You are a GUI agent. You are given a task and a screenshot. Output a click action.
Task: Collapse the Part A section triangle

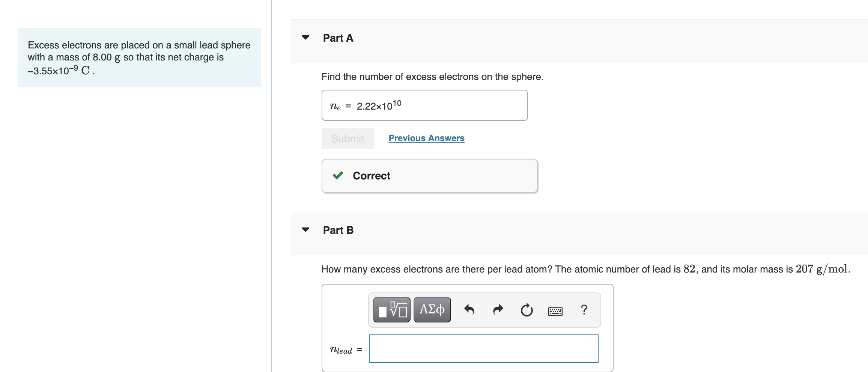tap(305, 38)
